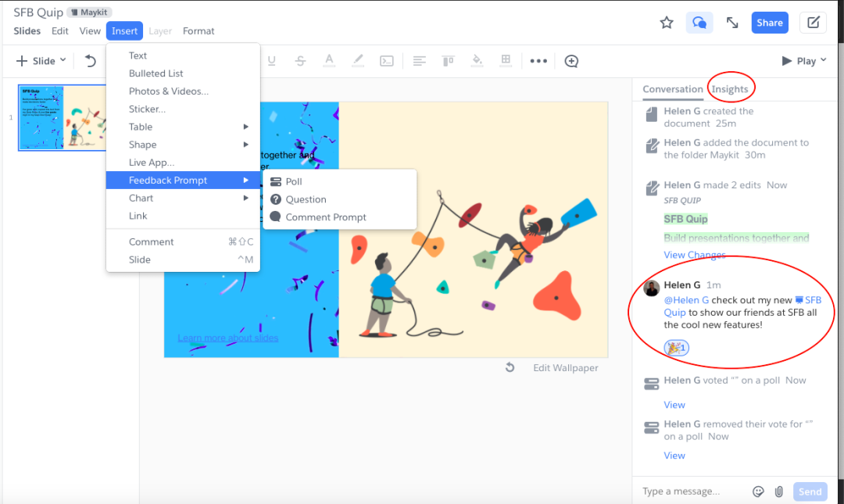The height and width of the screenshot is (504, 844).
Task: Open the fill color paint bucket
Action: (x=477, y=61)
